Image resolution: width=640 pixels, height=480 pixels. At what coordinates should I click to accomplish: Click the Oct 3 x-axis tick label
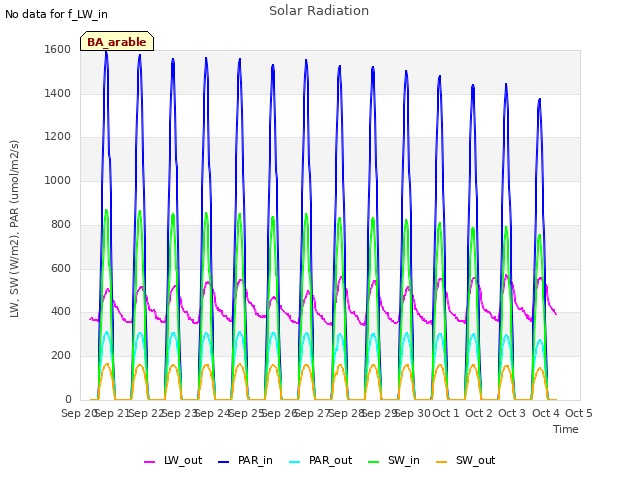click(512, 413)
